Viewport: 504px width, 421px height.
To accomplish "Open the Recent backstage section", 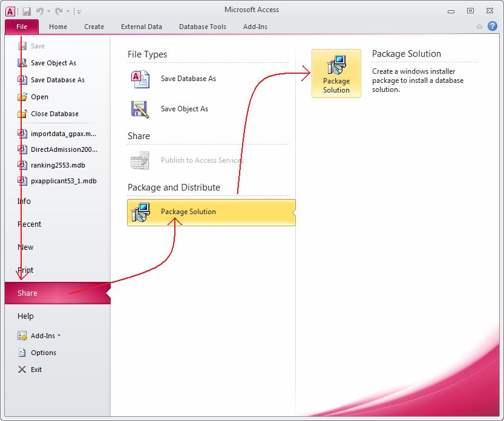I will coord(29,224).
